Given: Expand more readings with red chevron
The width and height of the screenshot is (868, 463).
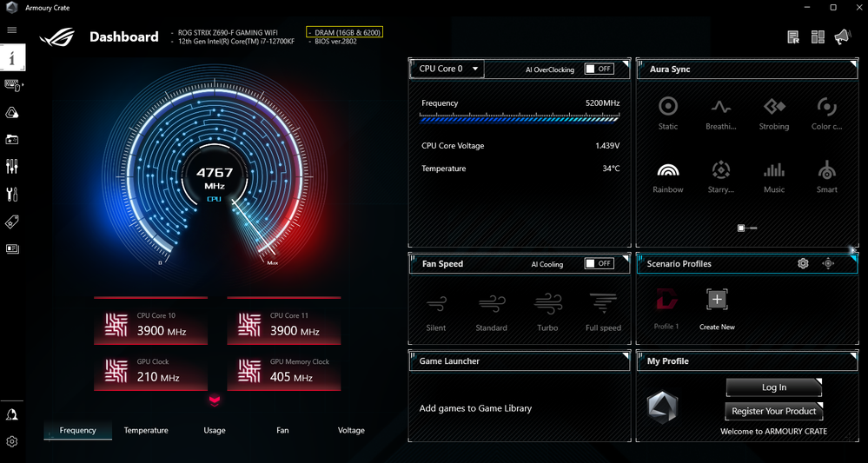Looking at the screenshot, I should coord(215,400).
